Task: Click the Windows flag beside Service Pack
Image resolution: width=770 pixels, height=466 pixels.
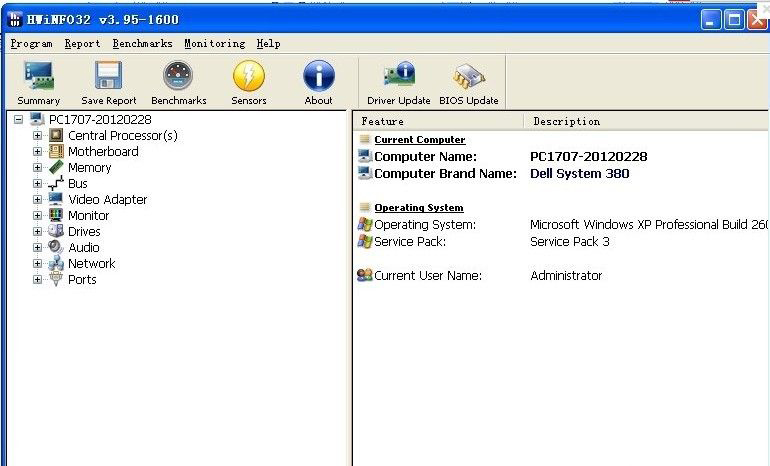Action: coord(364,241)
